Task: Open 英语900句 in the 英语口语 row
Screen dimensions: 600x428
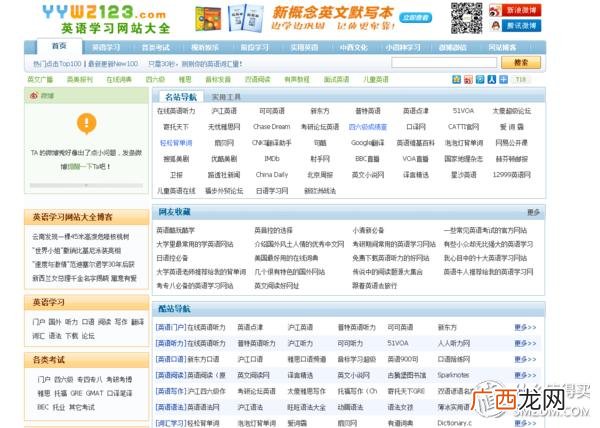Action: pos(403,360)
